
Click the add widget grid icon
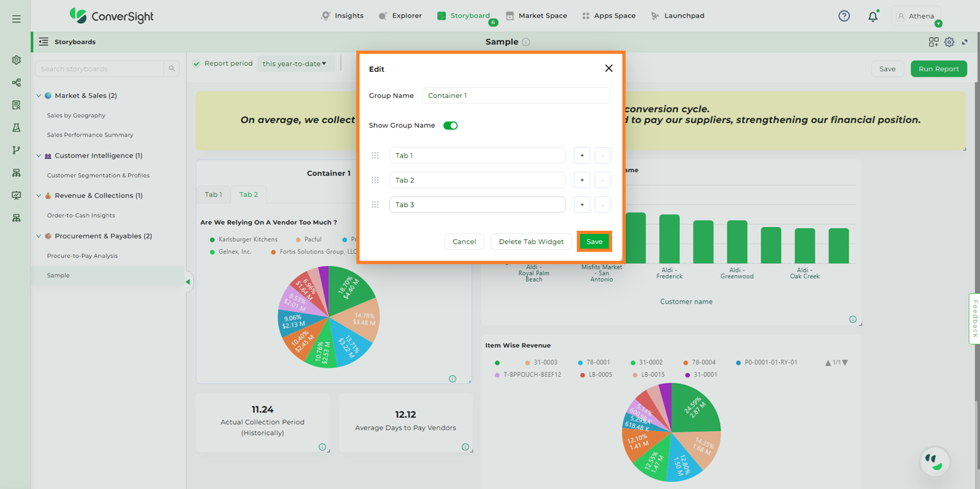[x=933, y=42]
